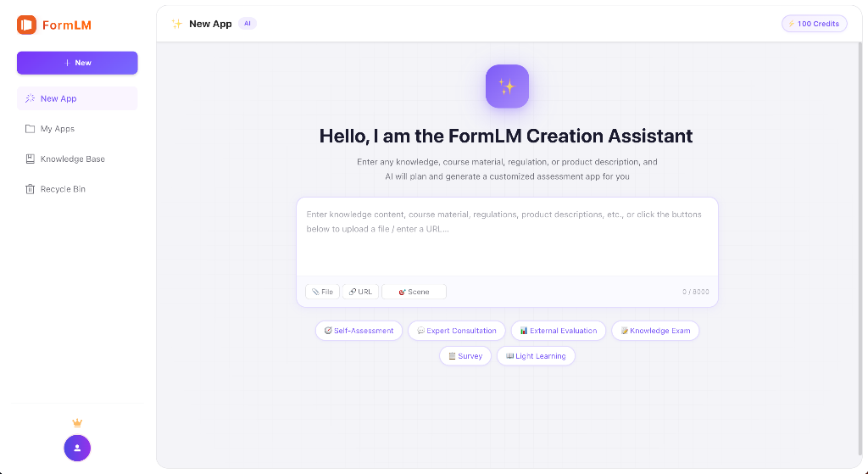Choose the Light Learning template chip
868x474 pixels.
point(536,356)
